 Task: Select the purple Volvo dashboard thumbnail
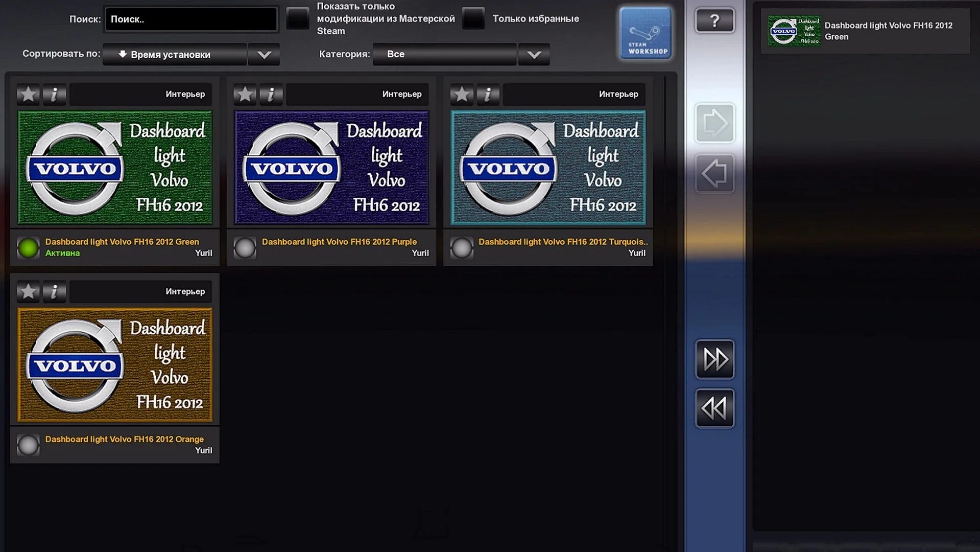pos(331,168)
